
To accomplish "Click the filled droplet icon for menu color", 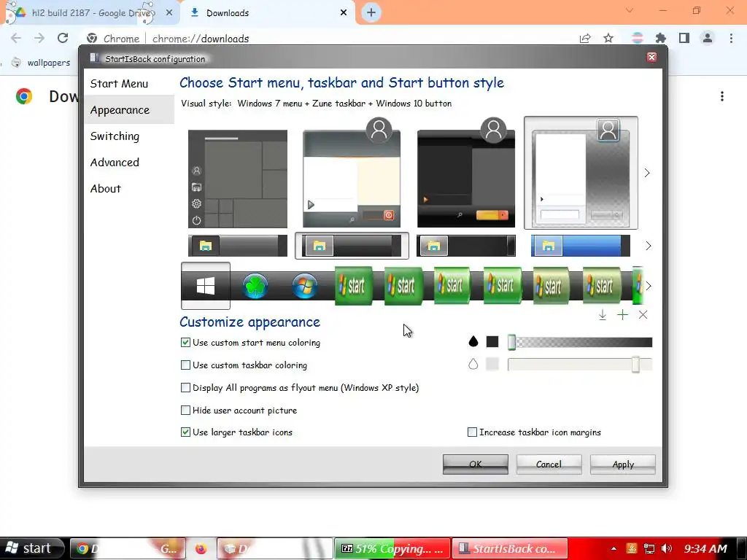I will pos(473,341).
